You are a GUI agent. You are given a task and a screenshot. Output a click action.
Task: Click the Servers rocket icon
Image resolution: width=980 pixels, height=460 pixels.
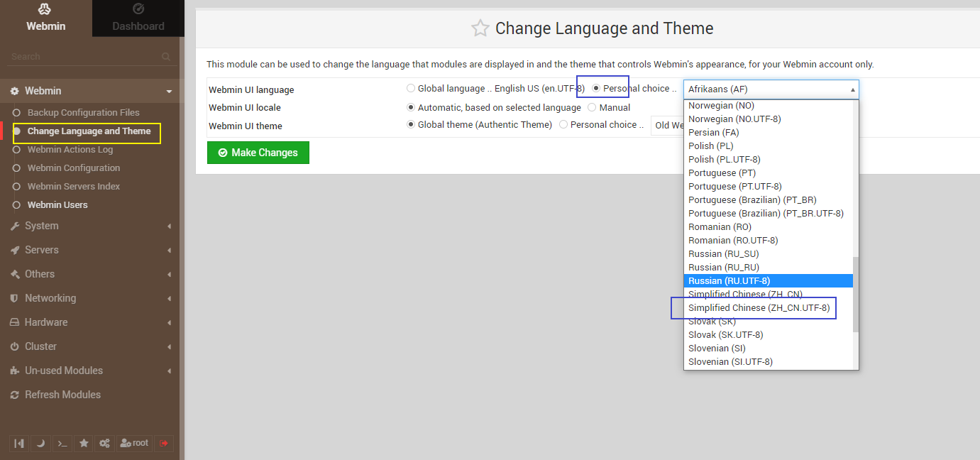(14, 250)
